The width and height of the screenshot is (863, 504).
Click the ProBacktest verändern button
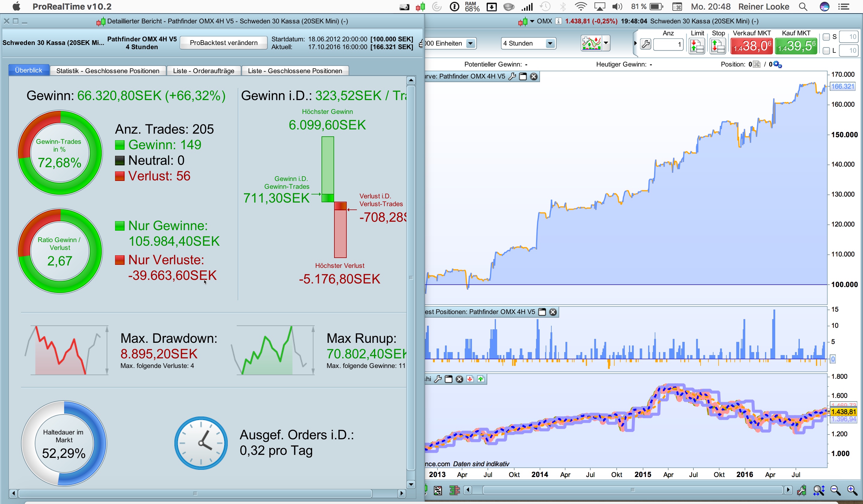[x=224, y=43]
